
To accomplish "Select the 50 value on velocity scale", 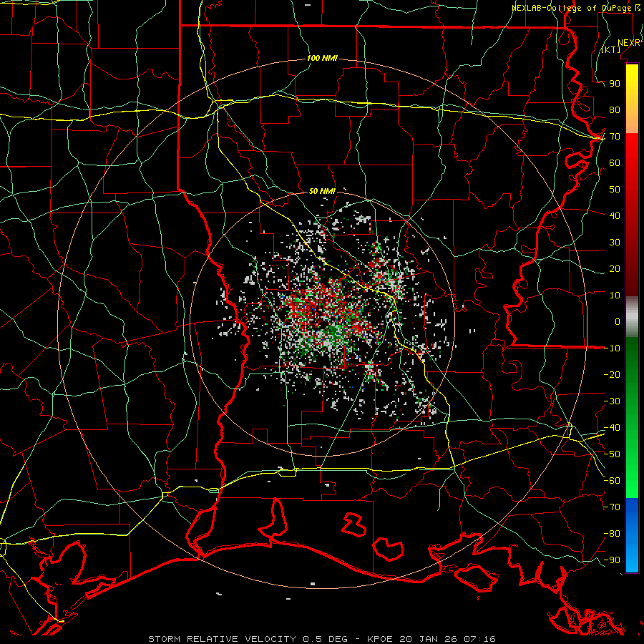I will tap(615, 190).
